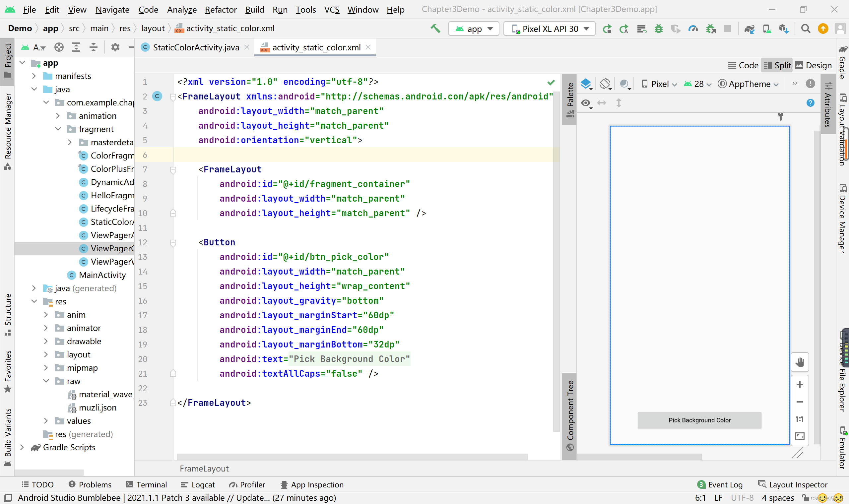Open the AppTheme dropdown

[749, 84]
